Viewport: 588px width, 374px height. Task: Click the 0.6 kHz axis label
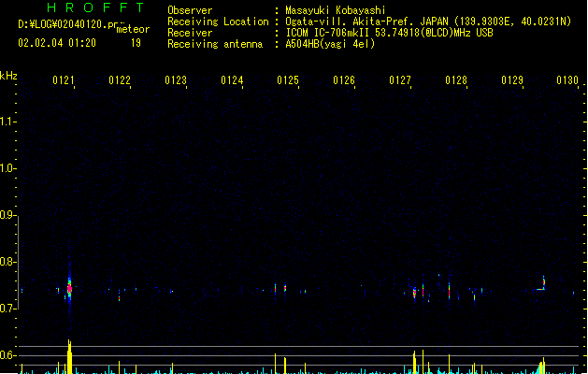tap(7, 355)
